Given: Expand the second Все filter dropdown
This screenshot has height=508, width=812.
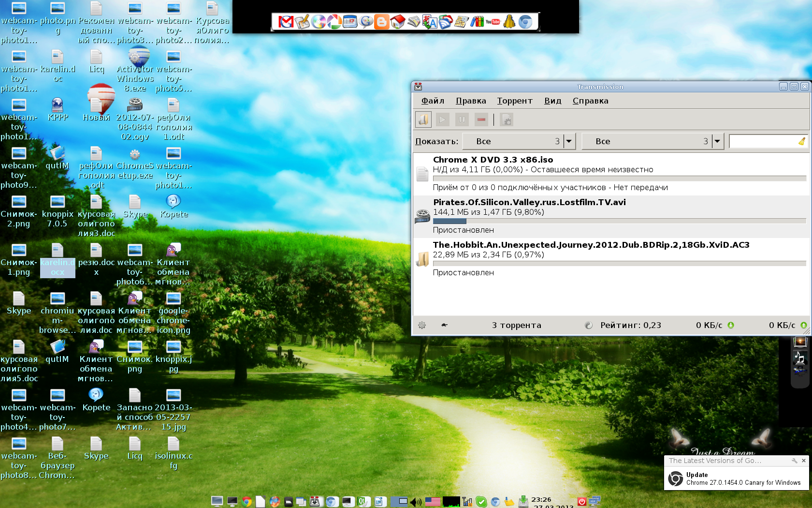Looking at the screenshot, I should click(x=717, y=141).
